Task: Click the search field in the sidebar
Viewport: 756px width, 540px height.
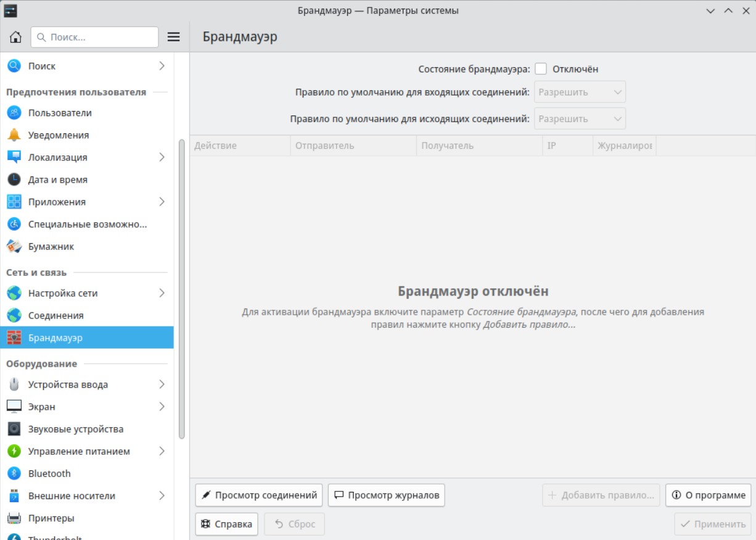Action: click(94, 37)
